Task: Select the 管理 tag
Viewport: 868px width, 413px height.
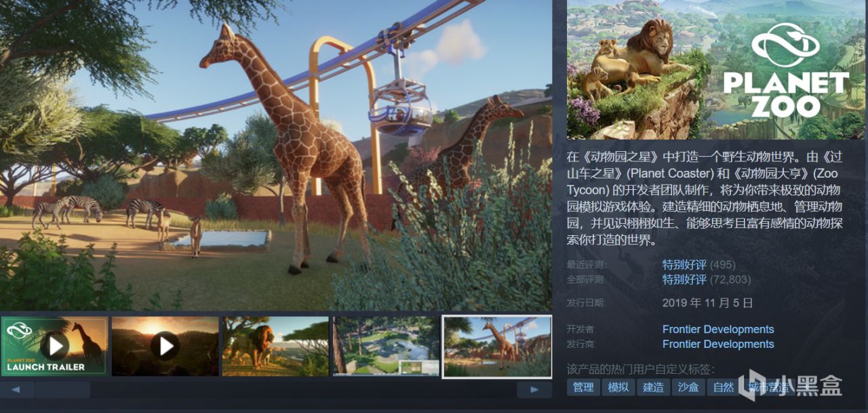Action: 583,387
